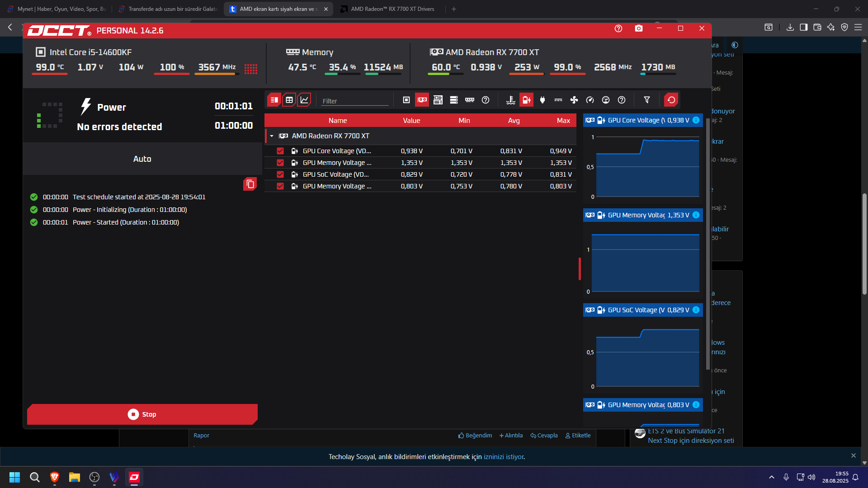
Task: Switch to Transferde adı uzun tab
Action: pyautogui.click(x=168, y=9)
